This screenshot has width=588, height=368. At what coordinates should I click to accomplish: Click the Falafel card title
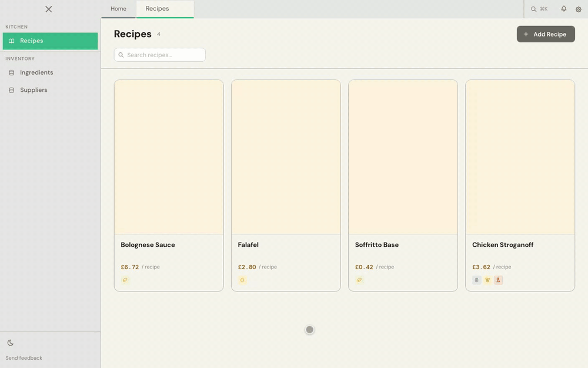[248, 245]
